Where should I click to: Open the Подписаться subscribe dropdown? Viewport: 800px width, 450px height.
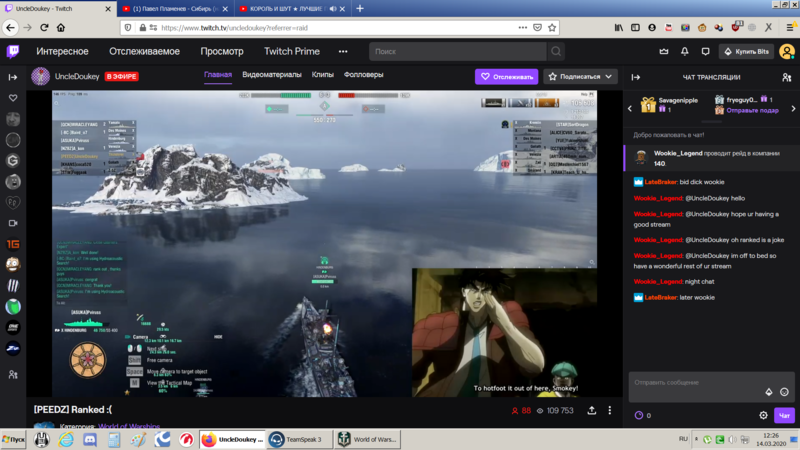click(580, 77)
